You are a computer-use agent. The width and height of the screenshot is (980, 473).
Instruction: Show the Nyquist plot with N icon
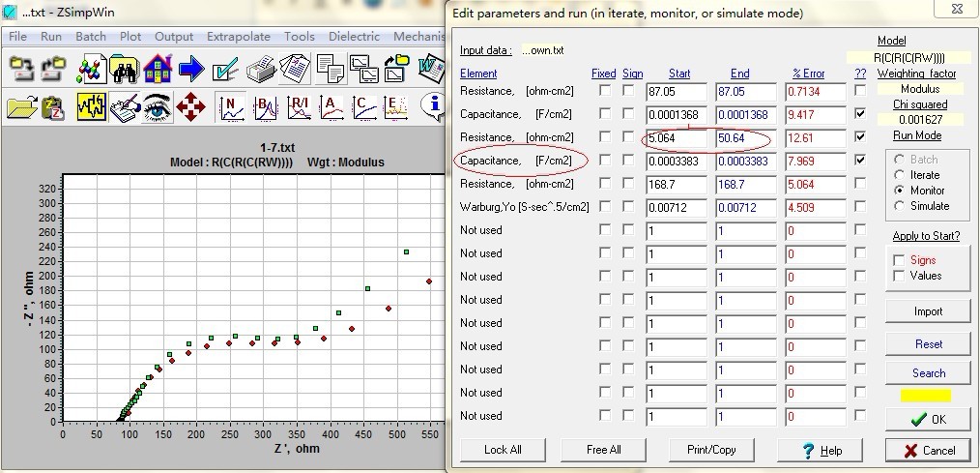tap(232, 107)
